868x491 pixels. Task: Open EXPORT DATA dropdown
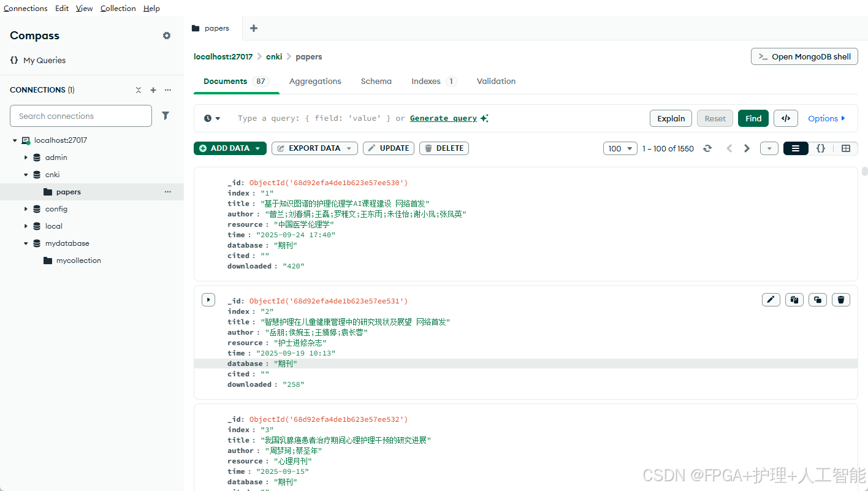[314, 148]
